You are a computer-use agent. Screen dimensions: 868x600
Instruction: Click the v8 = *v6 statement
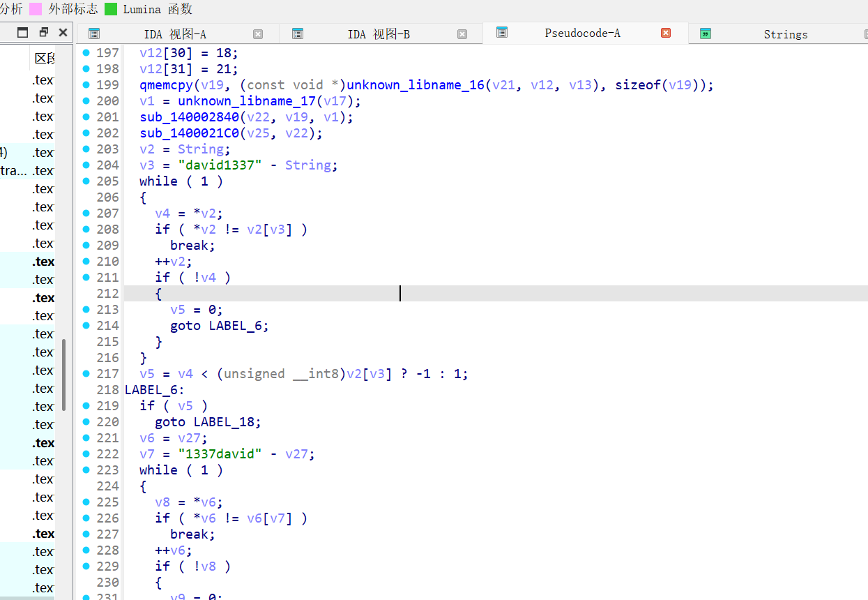coord(189,502)
